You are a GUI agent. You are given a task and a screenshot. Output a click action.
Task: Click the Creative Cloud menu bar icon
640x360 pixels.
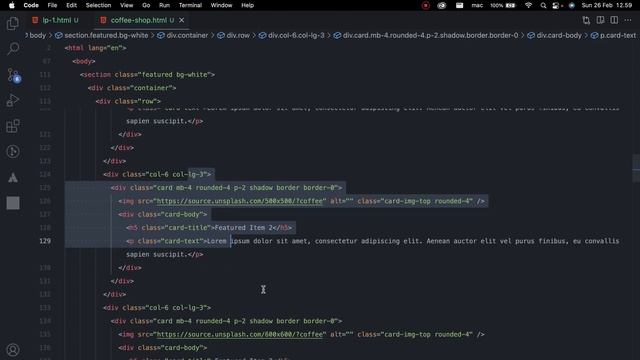click(442, 5)
